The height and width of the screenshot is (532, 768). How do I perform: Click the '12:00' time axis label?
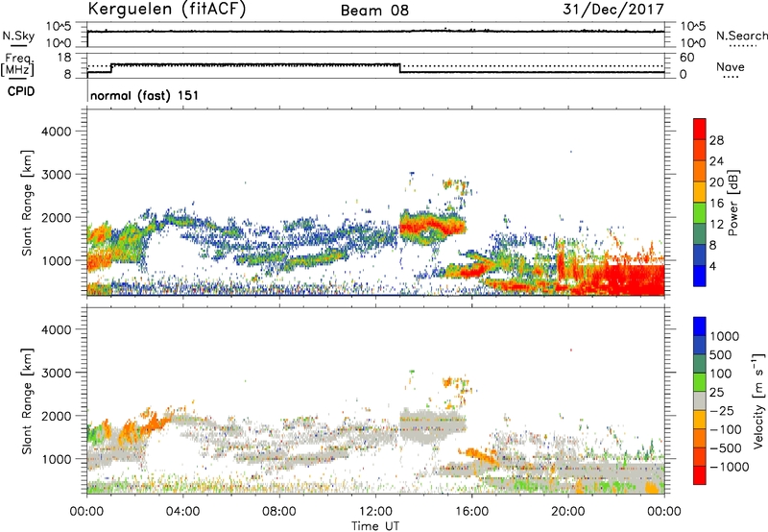375,512
